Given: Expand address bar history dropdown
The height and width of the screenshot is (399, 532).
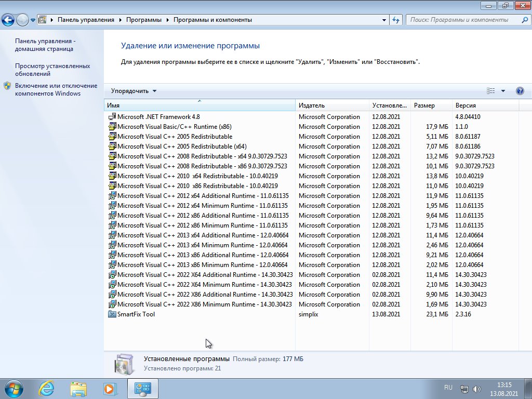Looking at the screenshot, I should 384,20.
